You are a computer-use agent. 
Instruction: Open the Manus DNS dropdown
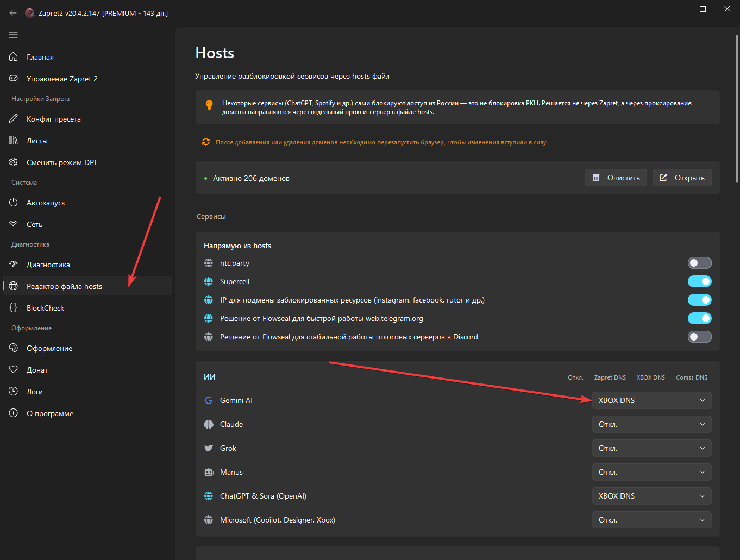pos(652,472)
